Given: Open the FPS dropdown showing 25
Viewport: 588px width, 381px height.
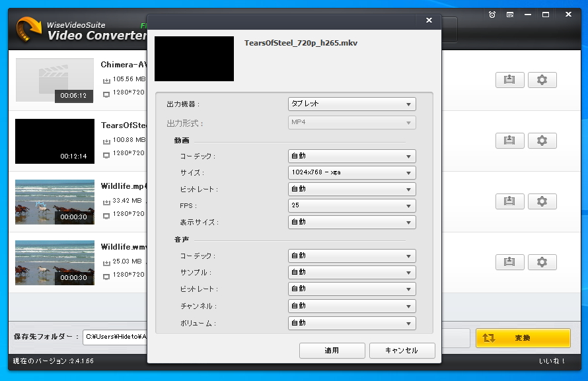Looking at the screenshot, I should (351, 205).
